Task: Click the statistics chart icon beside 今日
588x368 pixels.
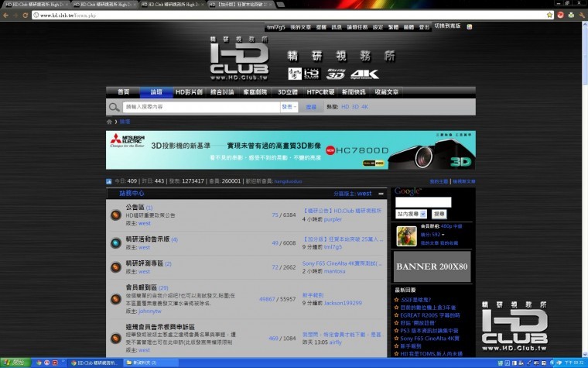Action: [109, 181]
